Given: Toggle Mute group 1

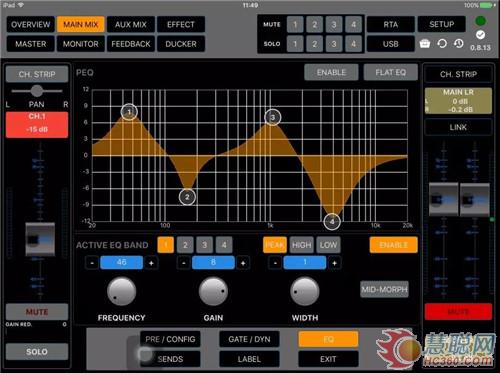Looking at the screenshot, I should tap(295, 24).
